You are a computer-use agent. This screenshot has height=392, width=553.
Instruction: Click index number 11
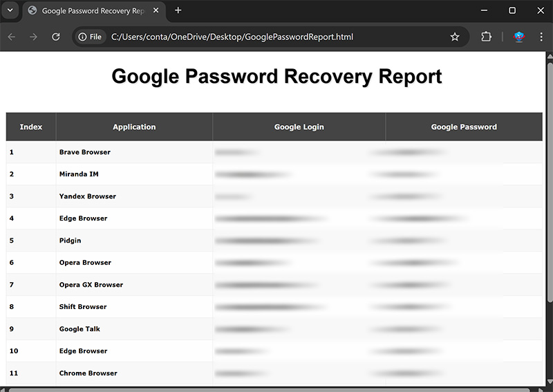coord(14,373)
